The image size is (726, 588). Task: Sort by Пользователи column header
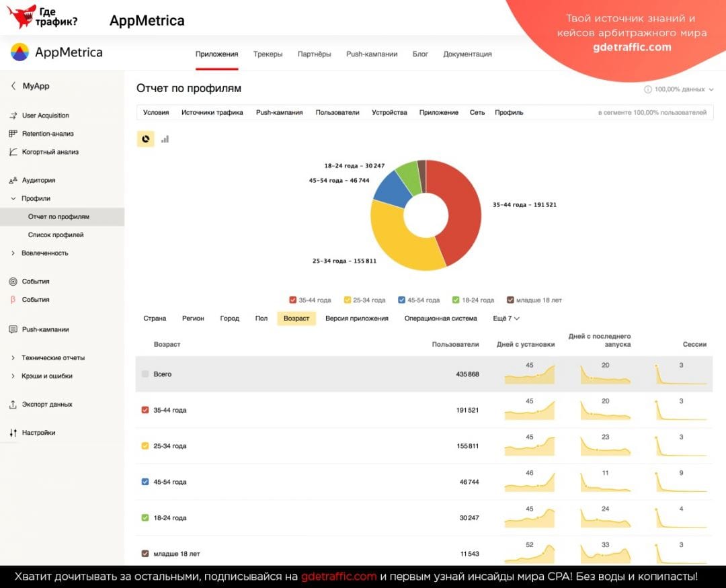coord(455,345)
